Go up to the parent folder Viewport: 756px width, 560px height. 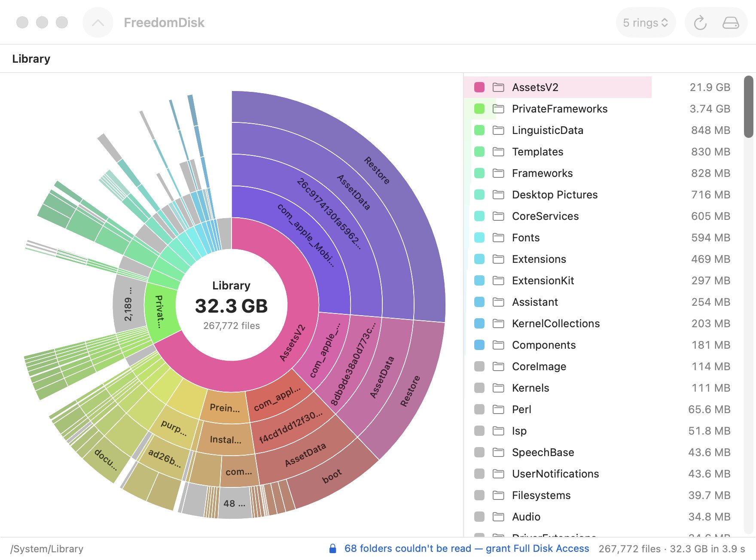(x=98, y=22)
